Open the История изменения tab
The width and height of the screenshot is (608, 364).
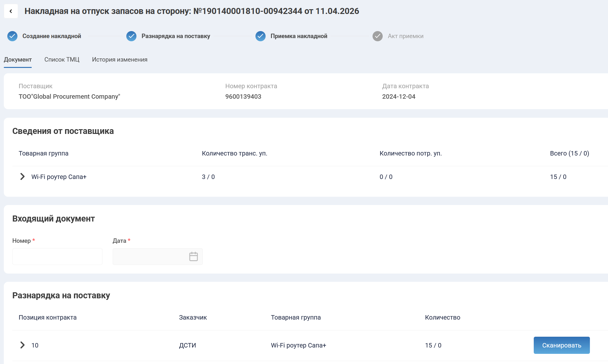pos(120,60)
